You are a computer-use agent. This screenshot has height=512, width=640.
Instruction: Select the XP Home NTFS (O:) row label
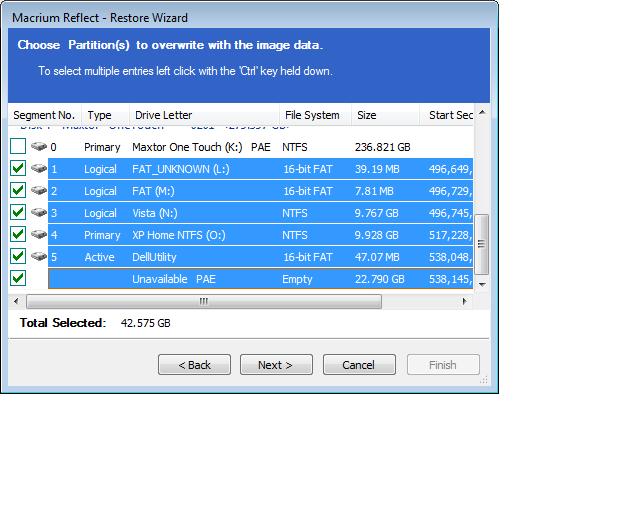pyautogui.click(x=178, y=235)
